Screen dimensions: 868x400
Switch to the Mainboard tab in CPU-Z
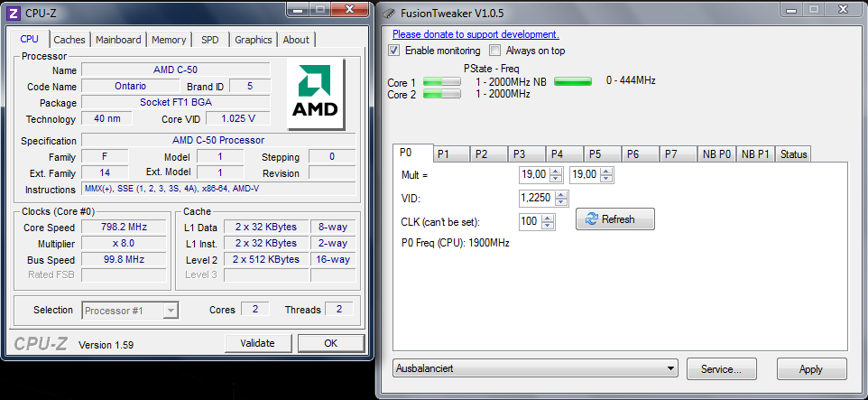118,40
